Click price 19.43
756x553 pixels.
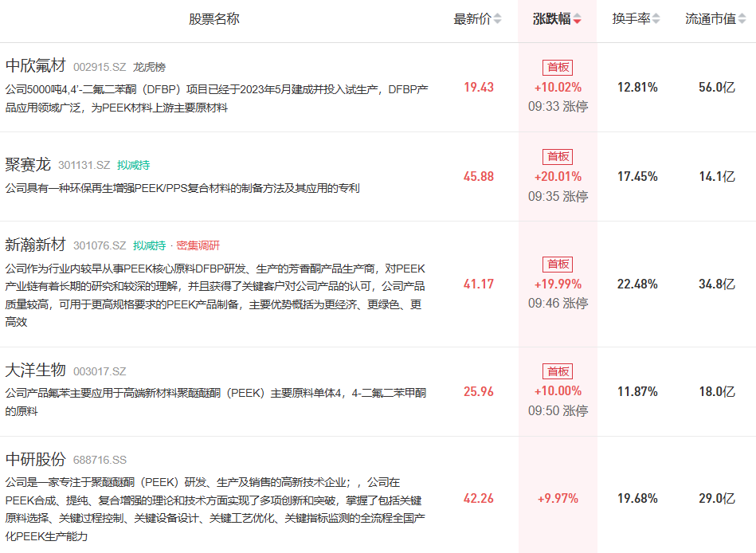479,88
